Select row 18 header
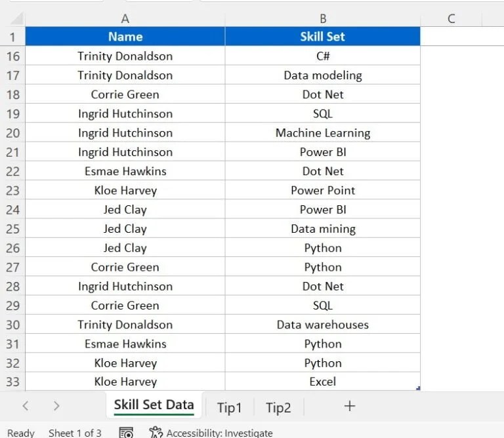The image size is (504, 438). [12, 94]
